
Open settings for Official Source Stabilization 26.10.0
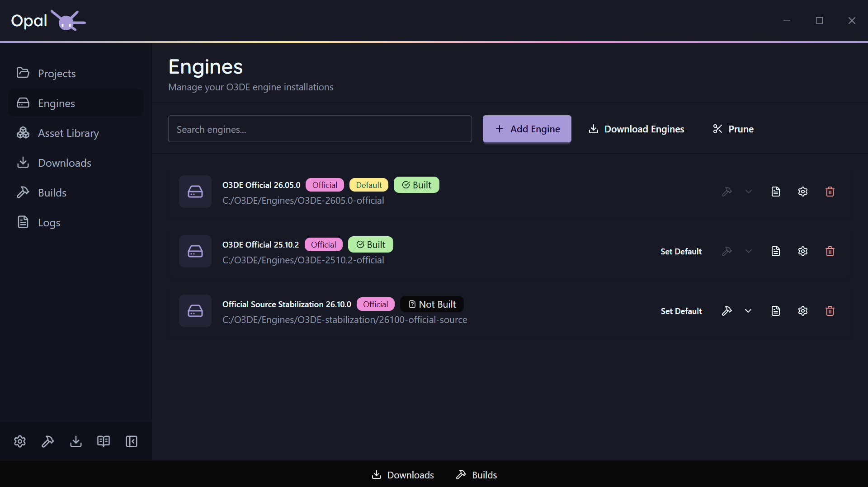[x=803, y=311]
